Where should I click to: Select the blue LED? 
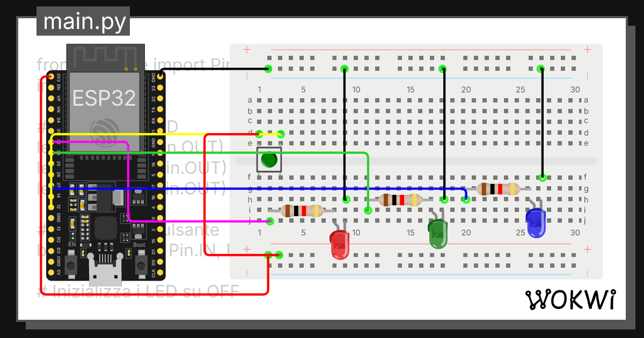[536, 222]
